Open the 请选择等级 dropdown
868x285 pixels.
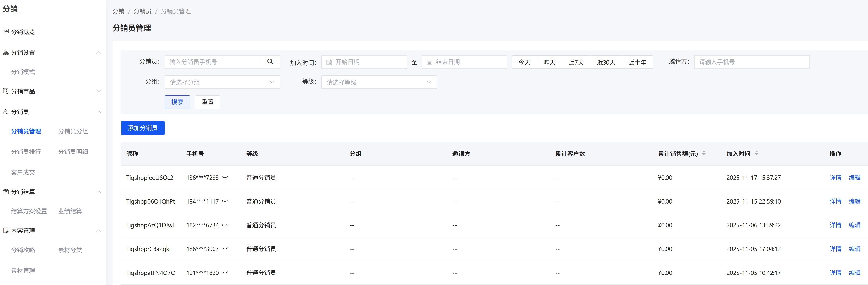(x=379, y=82)
